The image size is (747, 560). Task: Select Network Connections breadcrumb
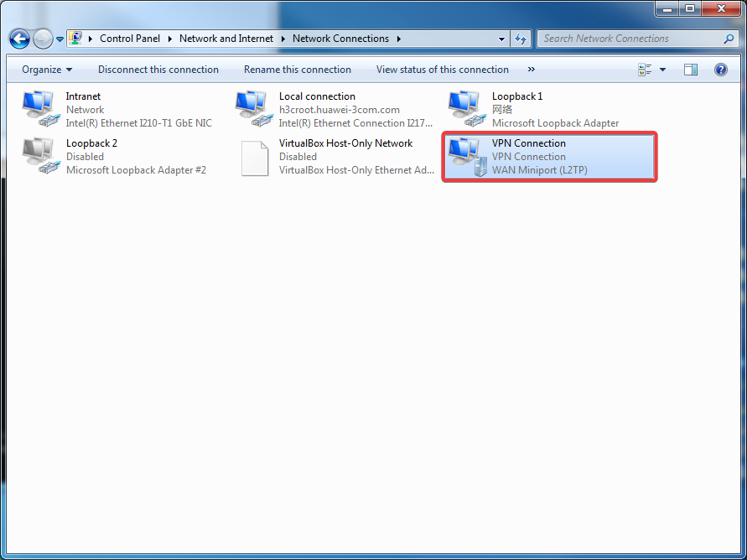[340, 39]
